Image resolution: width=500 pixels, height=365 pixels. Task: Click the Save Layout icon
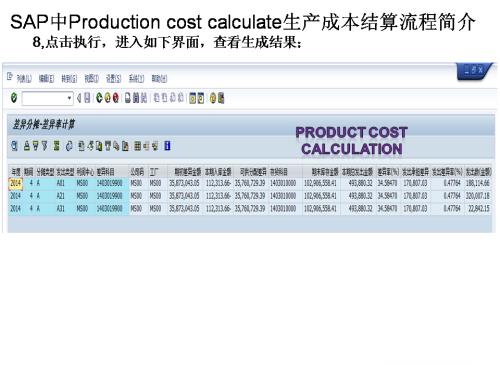click(155, 146)
